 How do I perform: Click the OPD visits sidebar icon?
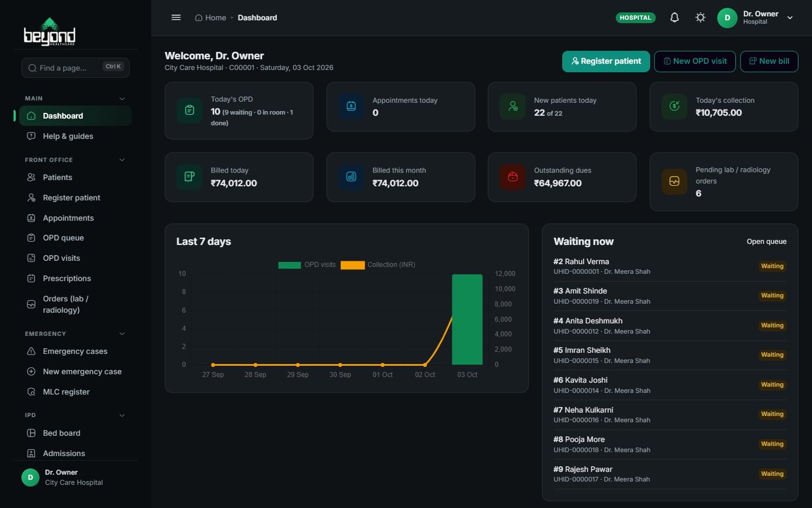[32, 258]
